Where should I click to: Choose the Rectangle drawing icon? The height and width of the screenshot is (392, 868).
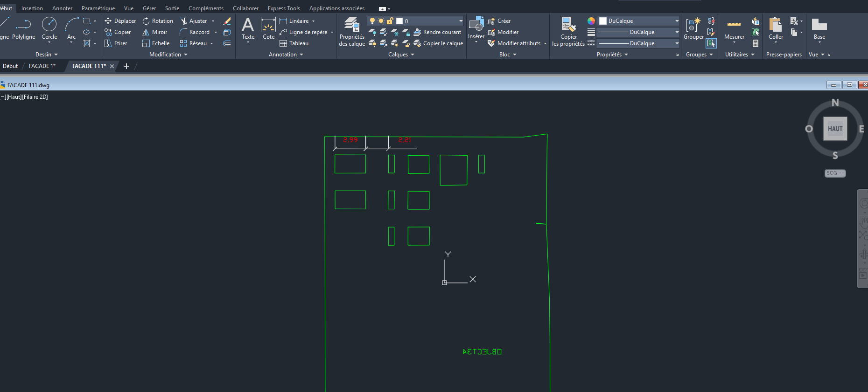point(87,21)
